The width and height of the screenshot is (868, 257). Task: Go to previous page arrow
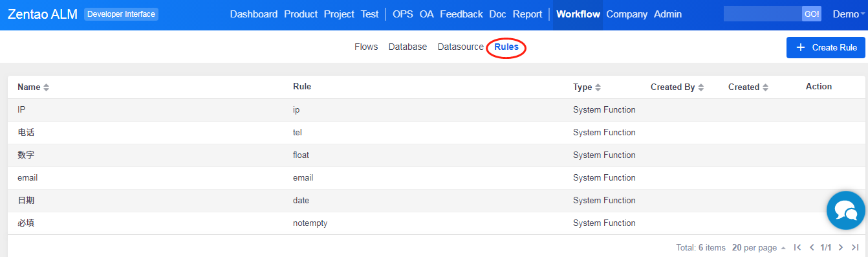[x=812, y=247]
